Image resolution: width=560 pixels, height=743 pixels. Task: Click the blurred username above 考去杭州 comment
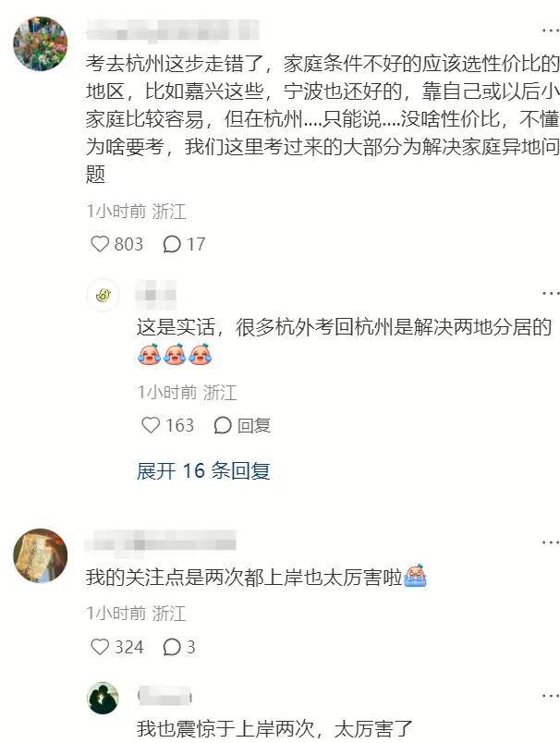point(173,31)
